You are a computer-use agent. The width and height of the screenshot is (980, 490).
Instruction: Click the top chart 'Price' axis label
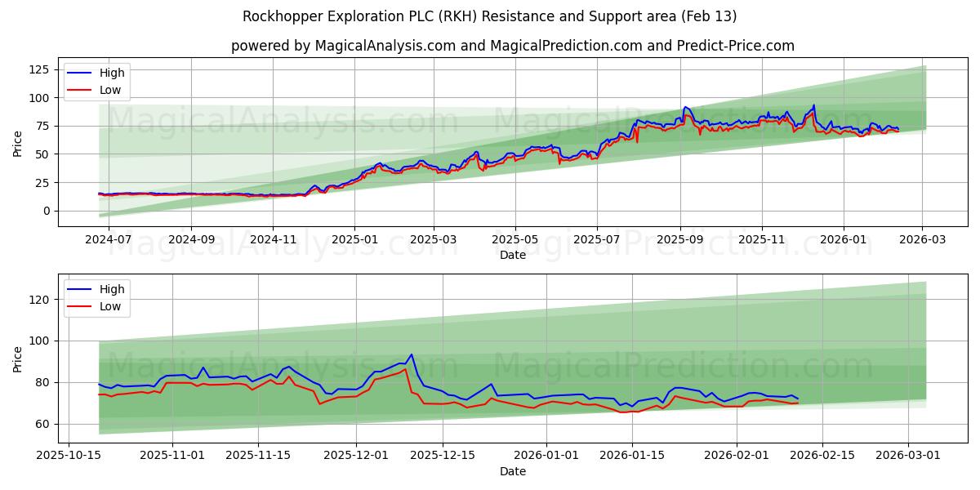[18, 143]
